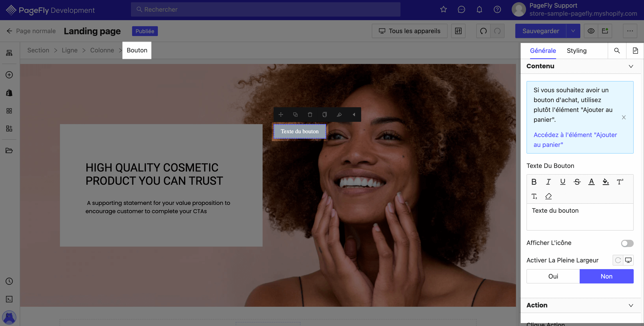Delete the button using trash icon

(x=310, y=115)
